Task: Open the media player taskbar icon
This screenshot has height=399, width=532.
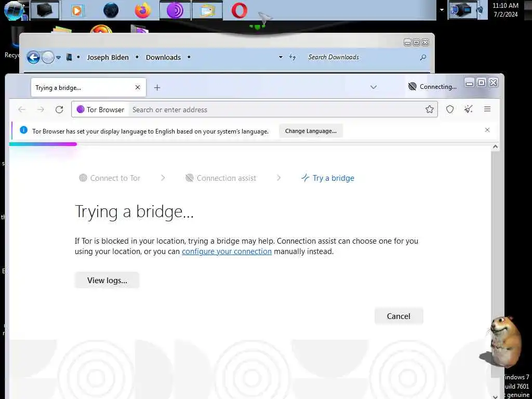Action: click(x=77, y=11)
